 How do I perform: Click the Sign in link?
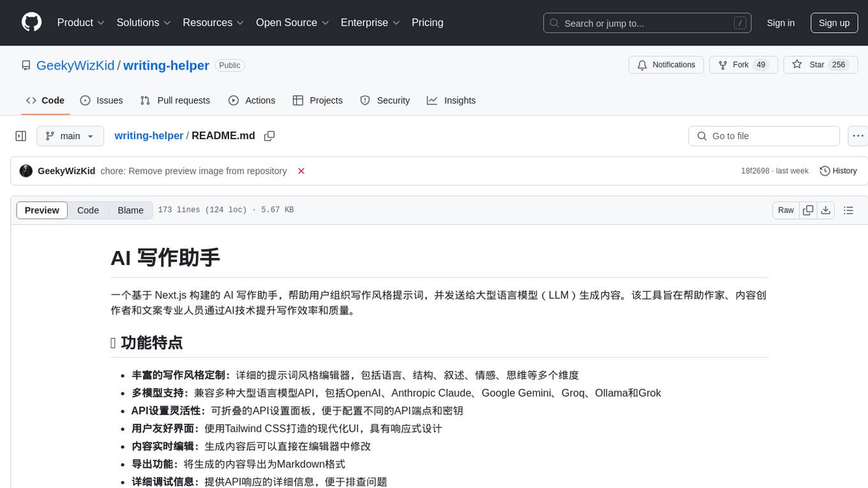click(781, 23)
